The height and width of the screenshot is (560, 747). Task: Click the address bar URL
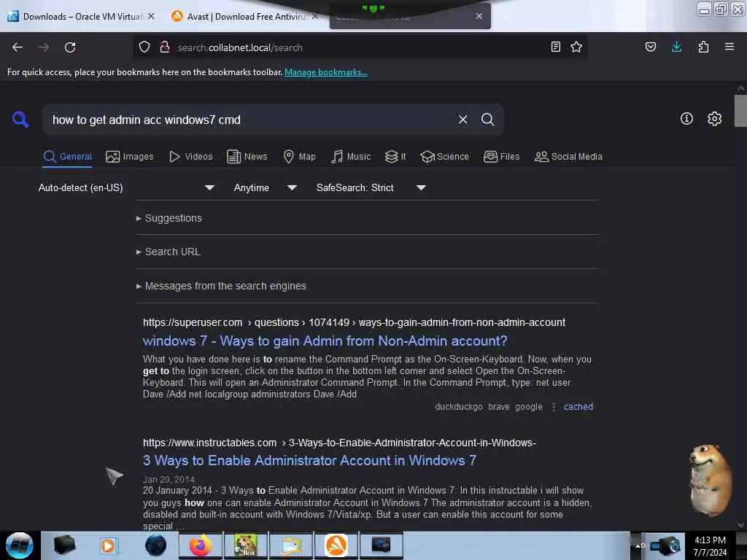pyautogui.click(x=239, y=47)
